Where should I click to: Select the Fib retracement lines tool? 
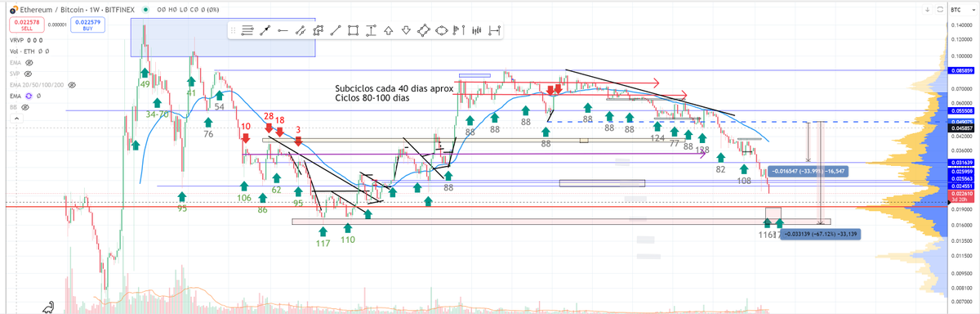(247, 31)
